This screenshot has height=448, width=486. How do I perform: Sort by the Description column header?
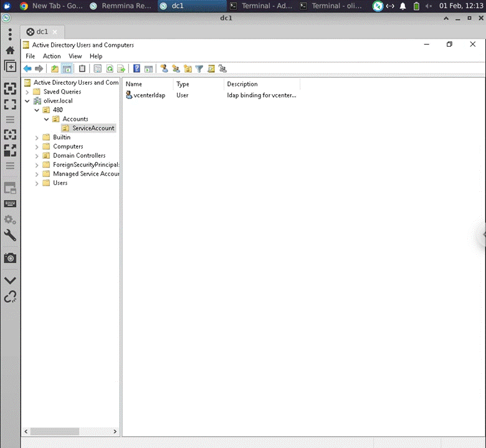(x=262, y=84)
